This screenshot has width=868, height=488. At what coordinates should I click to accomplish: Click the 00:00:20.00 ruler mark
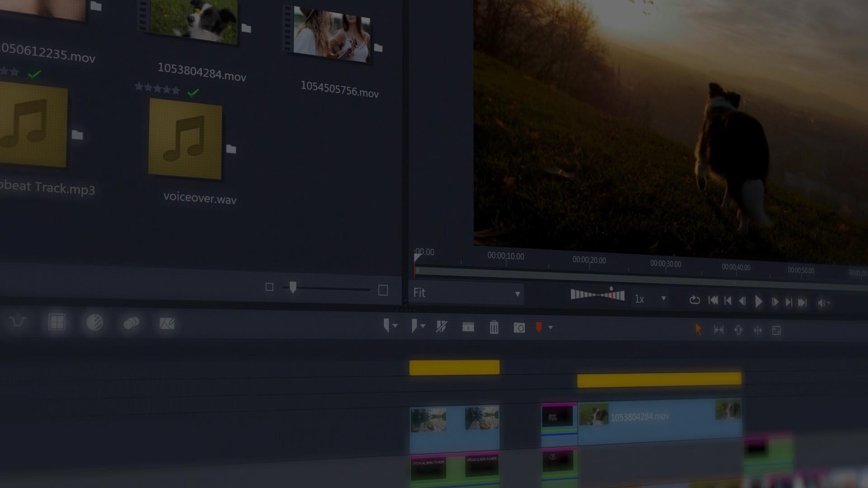pos(589,260)
